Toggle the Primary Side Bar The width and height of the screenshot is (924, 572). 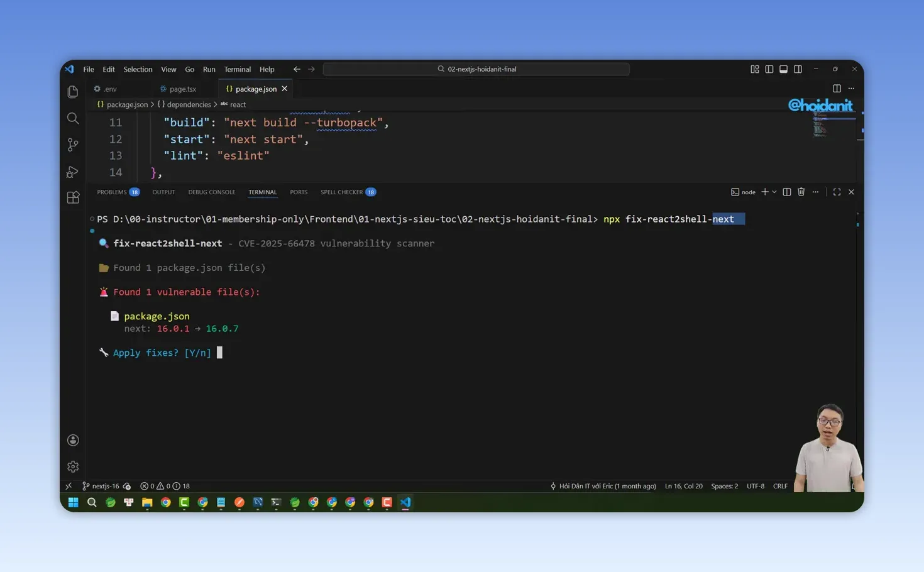pyautogui.click(x=769, y=69)
